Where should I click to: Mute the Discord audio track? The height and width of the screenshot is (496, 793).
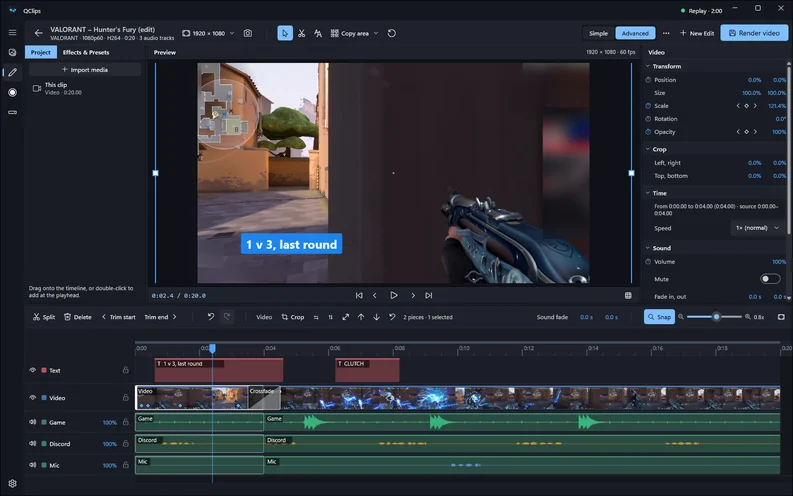33,443
